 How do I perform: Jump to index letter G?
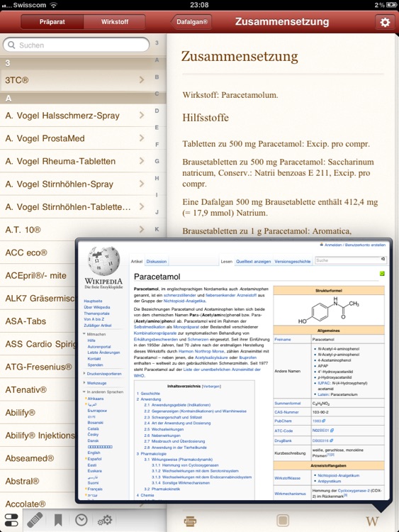click(x=157, y=161)
